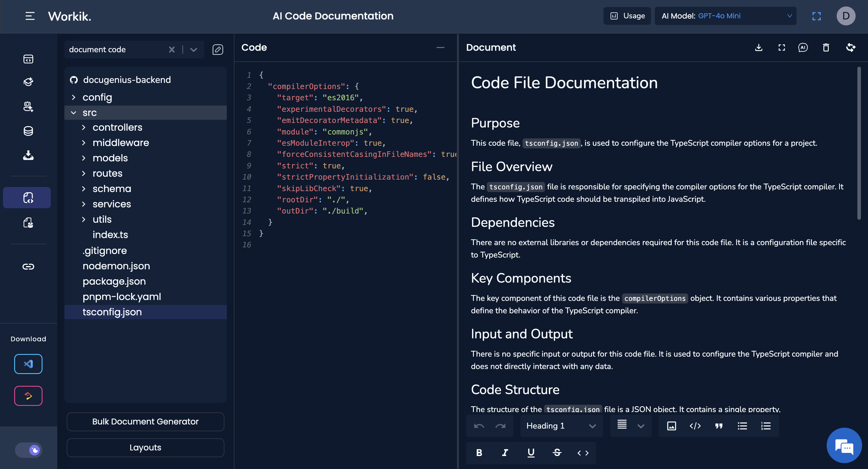Open Layouts

click(x=145, y=447)
